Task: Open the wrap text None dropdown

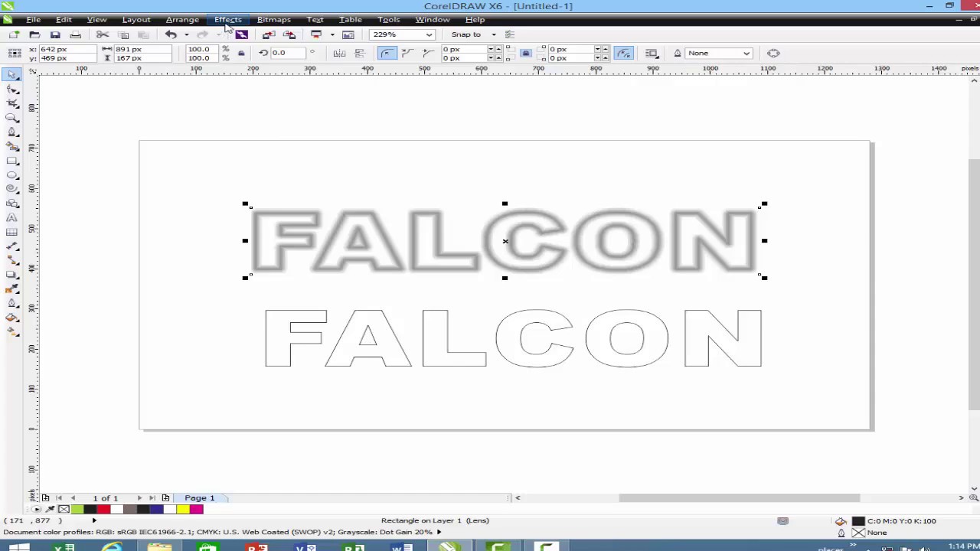Action: click(x=746, y=53)
